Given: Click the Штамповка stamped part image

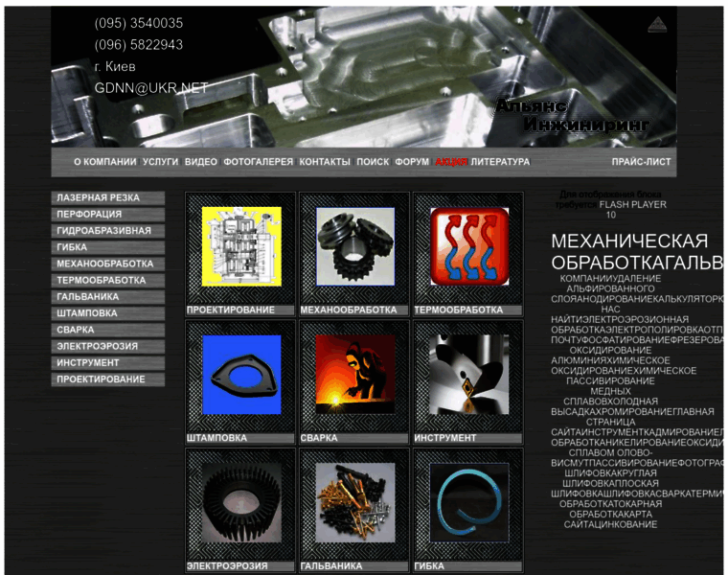Looking at the screenshot, I should point(240,374).
